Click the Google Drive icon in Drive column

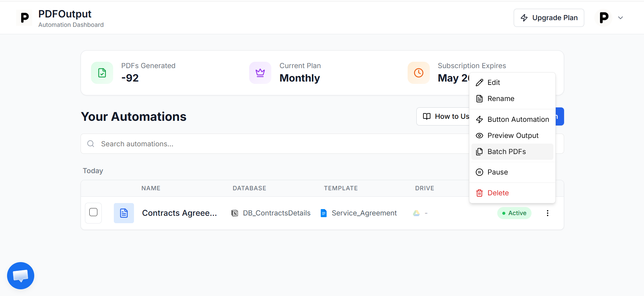tap(416, 213)
